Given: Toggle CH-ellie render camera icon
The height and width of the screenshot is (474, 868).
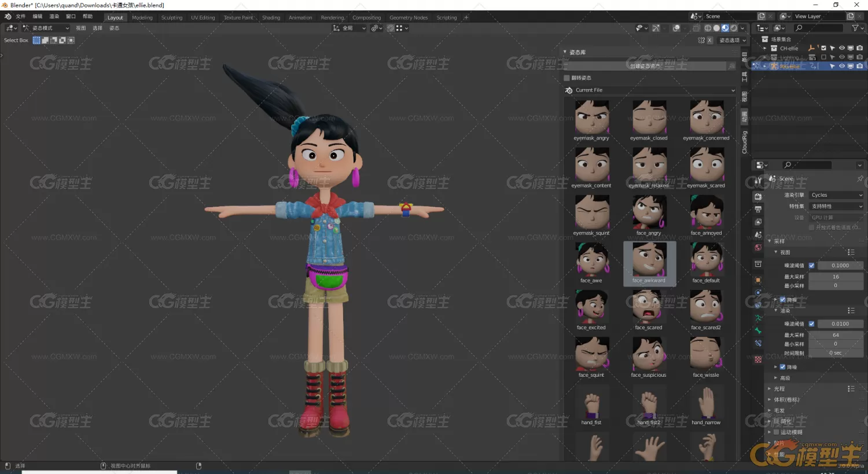Looking at the screenshot, I should tap(859, 49).
